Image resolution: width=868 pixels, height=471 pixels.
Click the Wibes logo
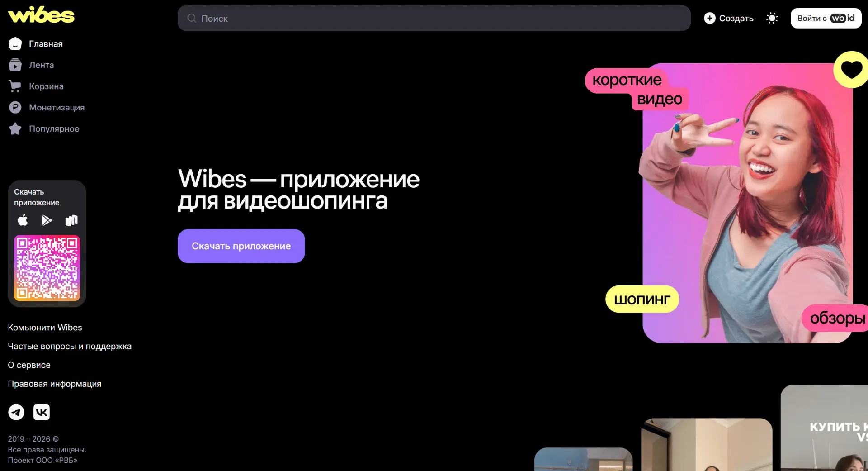coord(41,15)
